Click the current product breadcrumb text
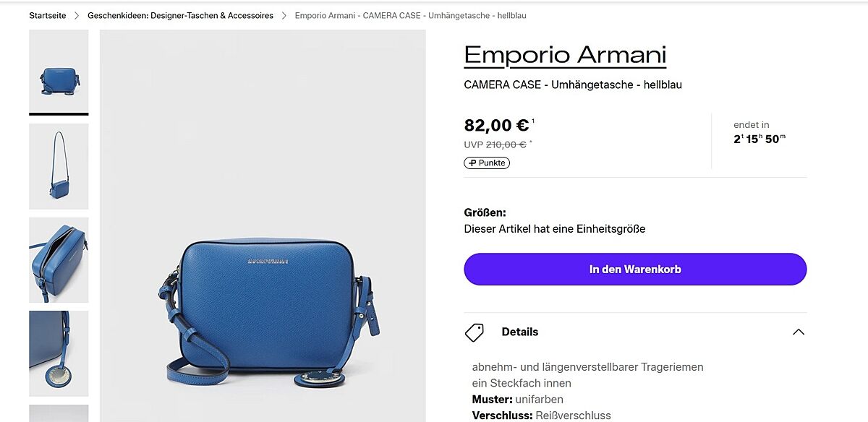The image size is (868, 422). click(411, 15)
